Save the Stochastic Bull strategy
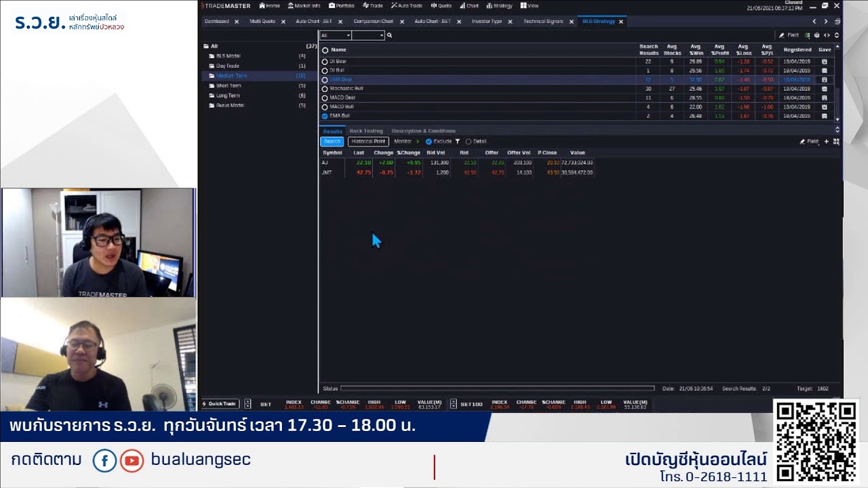Image resolution: width=868 pixels, height=488 pixels. pos(825,89)
